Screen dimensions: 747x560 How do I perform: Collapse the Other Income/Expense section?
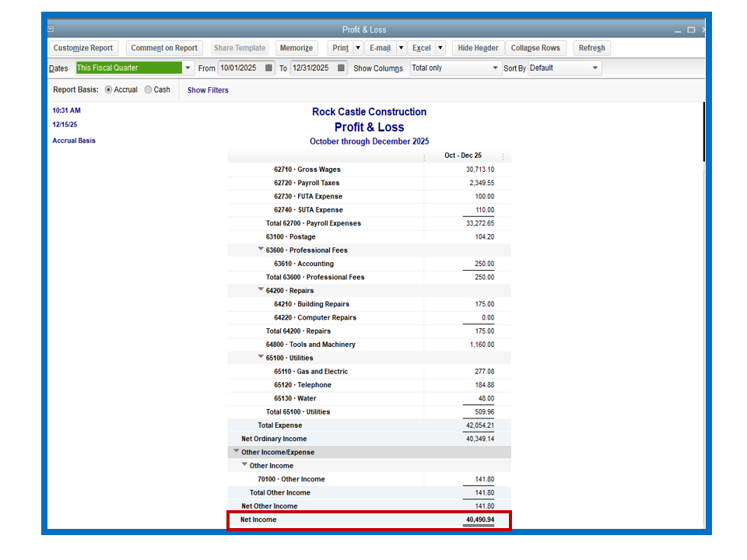pos(237,451)
